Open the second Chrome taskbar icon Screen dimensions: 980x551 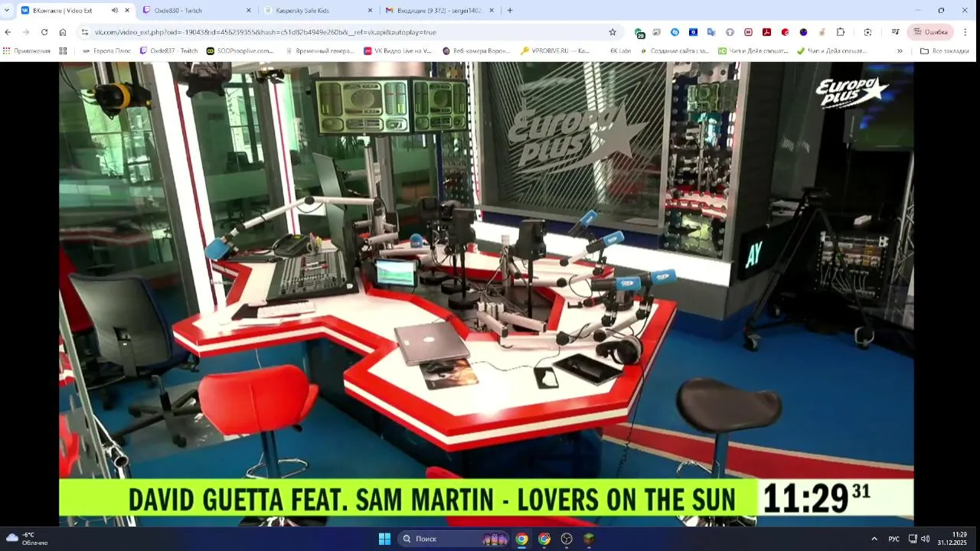[544, 539]
